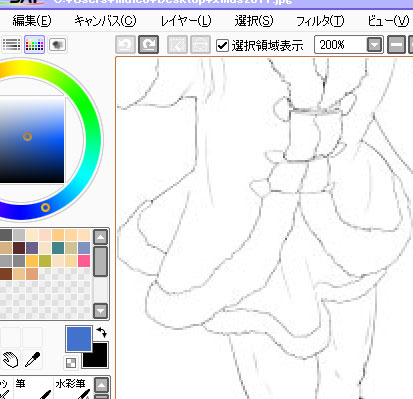Click the grayed deselect toolbar icon
413x399 pixels.
point(177,45)
